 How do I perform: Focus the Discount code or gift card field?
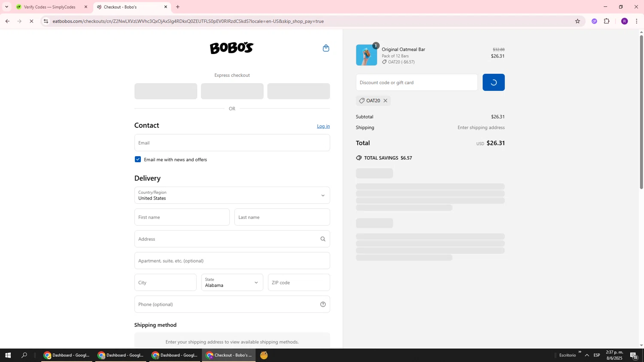coord(416,82)
